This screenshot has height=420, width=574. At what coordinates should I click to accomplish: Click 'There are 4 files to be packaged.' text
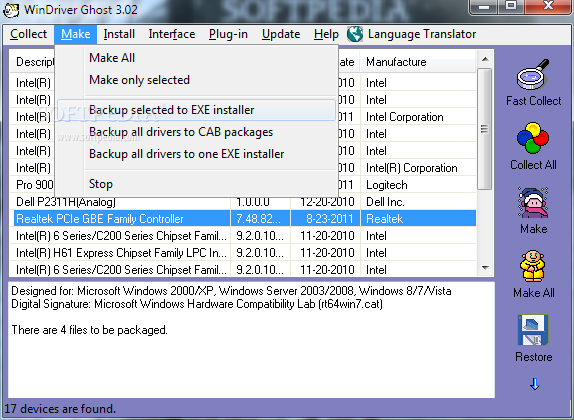pos(89,330)
